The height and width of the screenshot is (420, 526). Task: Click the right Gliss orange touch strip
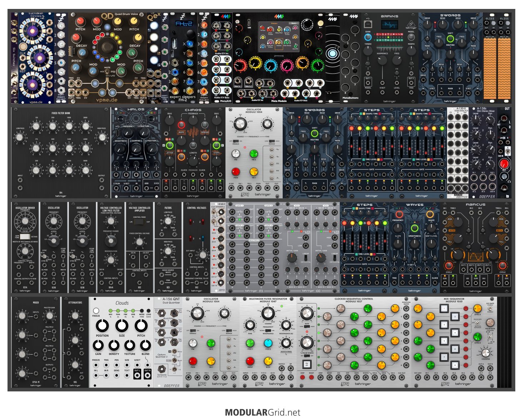pos(504,68)
